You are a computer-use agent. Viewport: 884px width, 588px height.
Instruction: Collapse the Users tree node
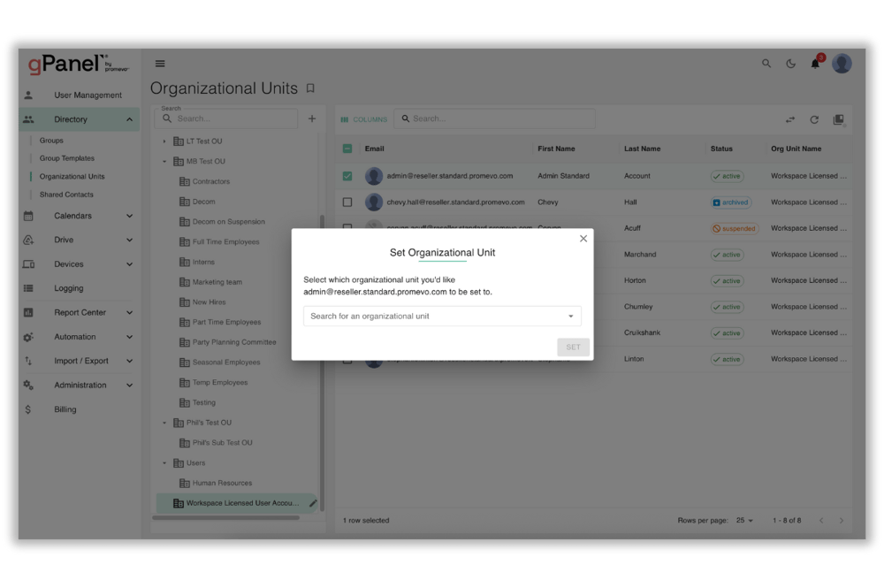point(164,462)
